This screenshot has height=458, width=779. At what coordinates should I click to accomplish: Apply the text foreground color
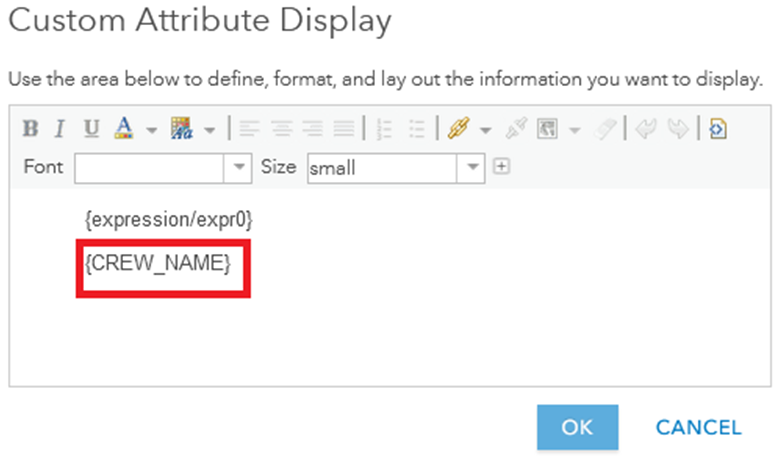click(124, 129)
